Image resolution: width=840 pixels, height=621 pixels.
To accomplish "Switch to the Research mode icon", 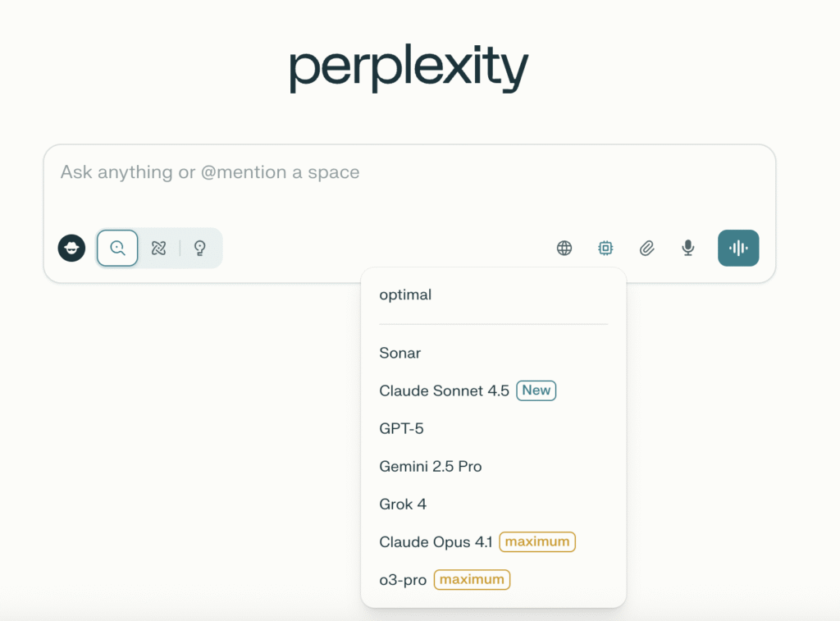I will [x=159, y=248].
